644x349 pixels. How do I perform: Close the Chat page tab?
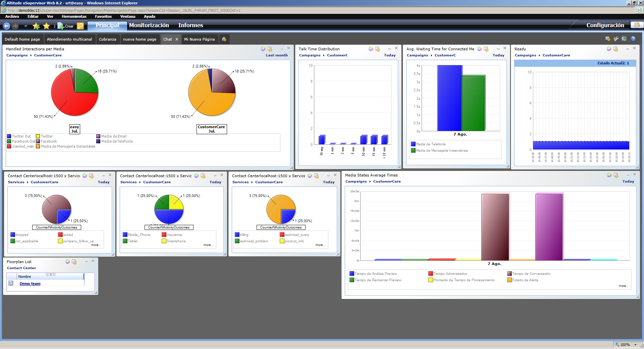pos(177,39)
